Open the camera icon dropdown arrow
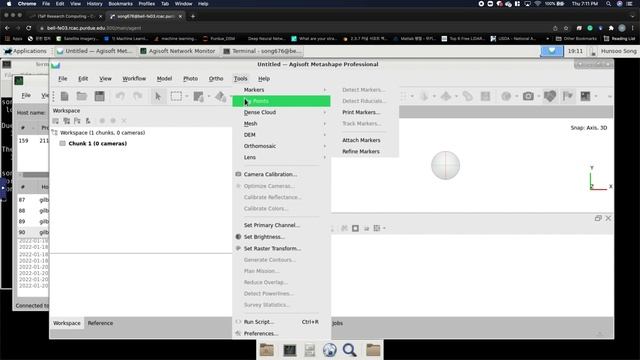The width and height of the screenshot is (640, 360). [x=539, y=97]
